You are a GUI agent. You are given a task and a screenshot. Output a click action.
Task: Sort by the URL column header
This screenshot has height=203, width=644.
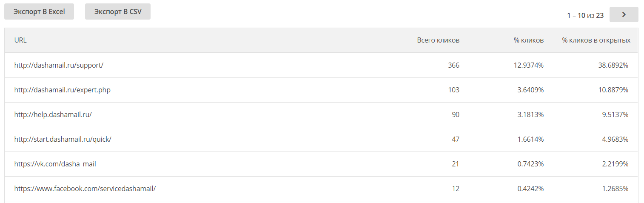click(20, 40)
